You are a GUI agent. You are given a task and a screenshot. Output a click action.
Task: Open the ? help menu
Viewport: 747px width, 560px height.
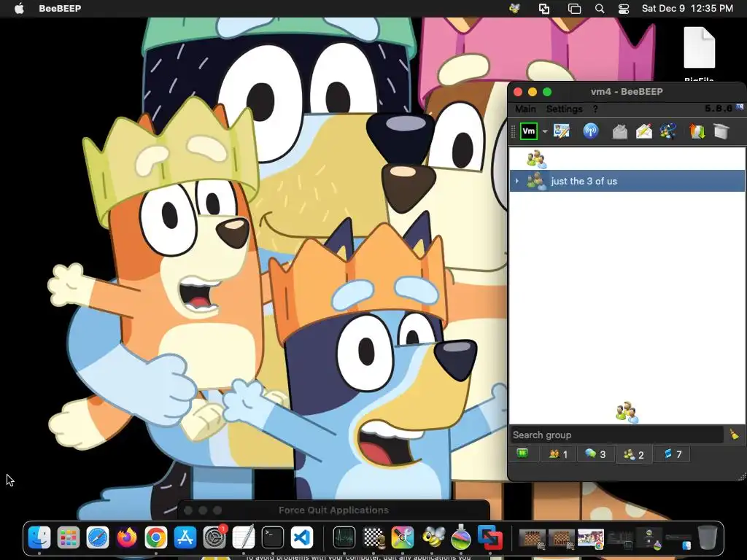pos(595,109)
